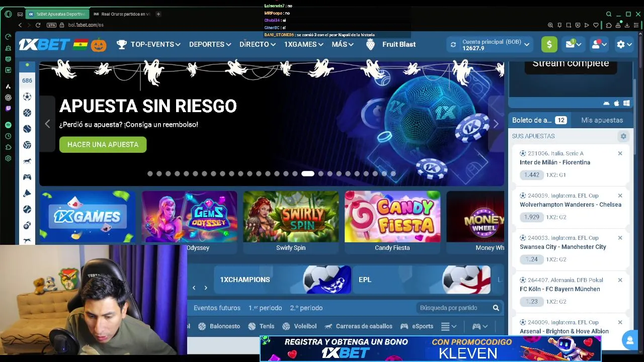Open the EPL banner
The height and width of the screenshot is (362, 644).
click(x=422, y=280)
